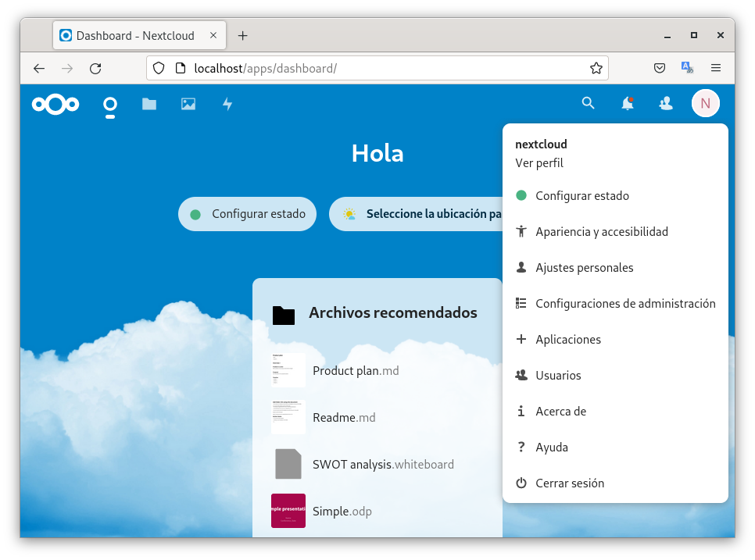Select Apariencia y accesibilidad menu entry
This screenshot has height=560, width=755.
coord(602,232)
